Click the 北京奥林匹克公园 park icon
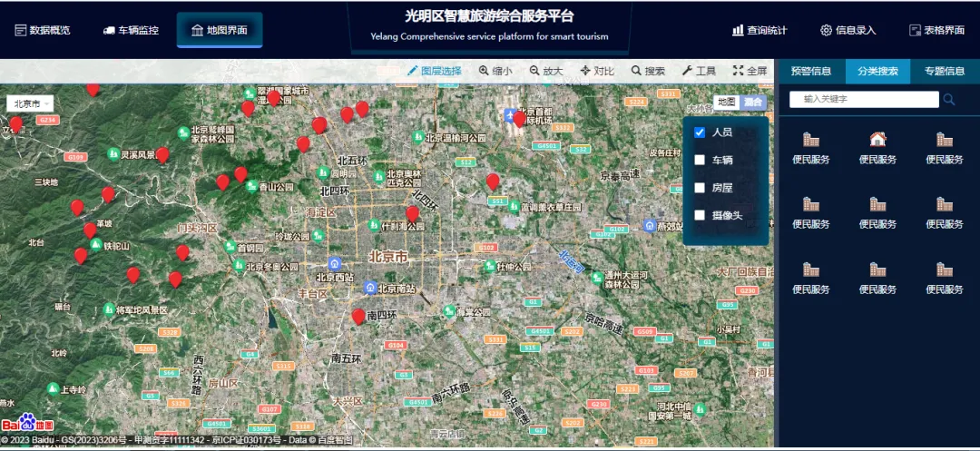Viewport: 980px width, 451px height. [378, 177]
